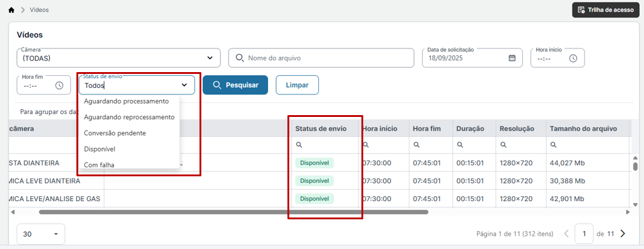Screen dimensions: 644x249
Task: Click the Pesquisar button
Action: pyautogui.click(x=235, y=85)
